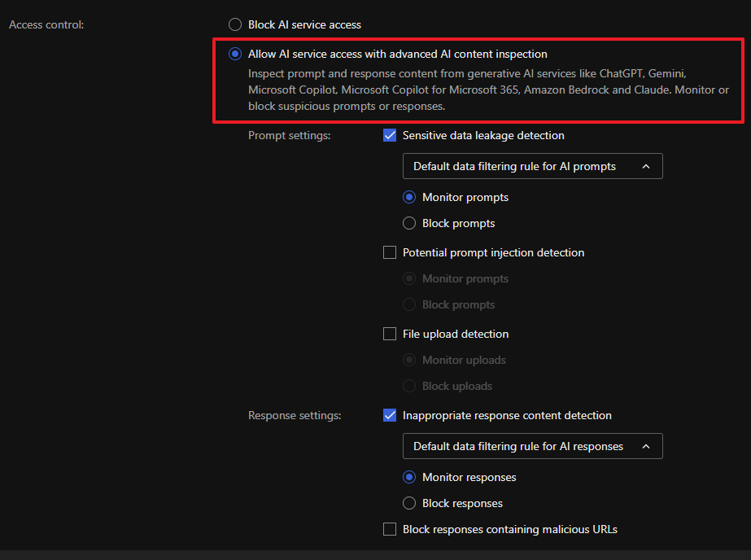The image size is (751, 560).
Task: Click the Access control label
Action: tap(46, 24)
